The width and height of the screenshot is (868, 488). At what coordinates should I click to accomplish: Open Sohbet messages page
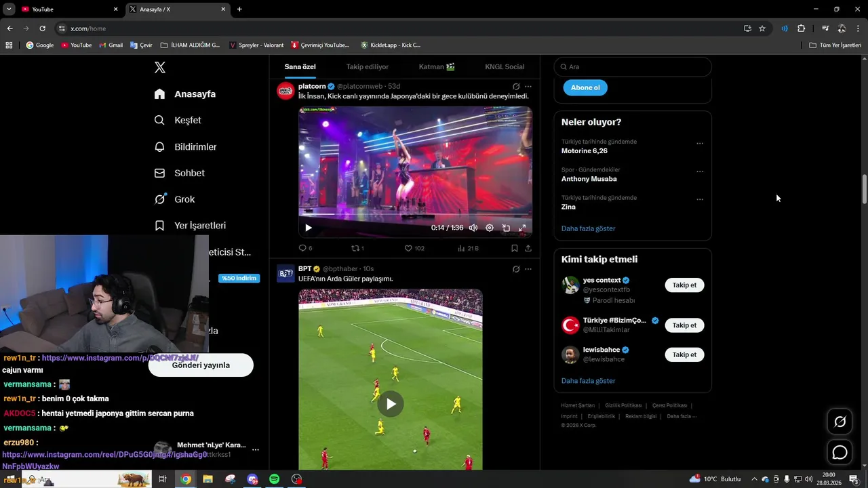[x=180, y=173]
